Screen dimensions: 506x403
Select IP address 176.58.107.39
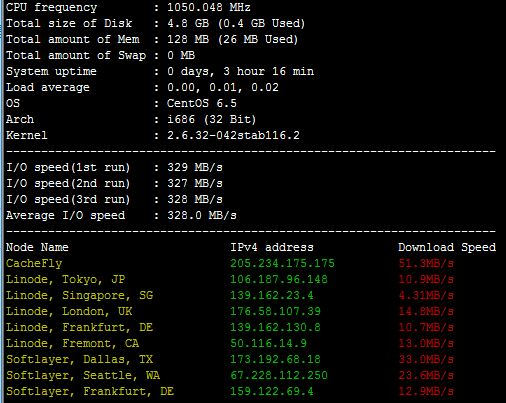pos(275,311)
